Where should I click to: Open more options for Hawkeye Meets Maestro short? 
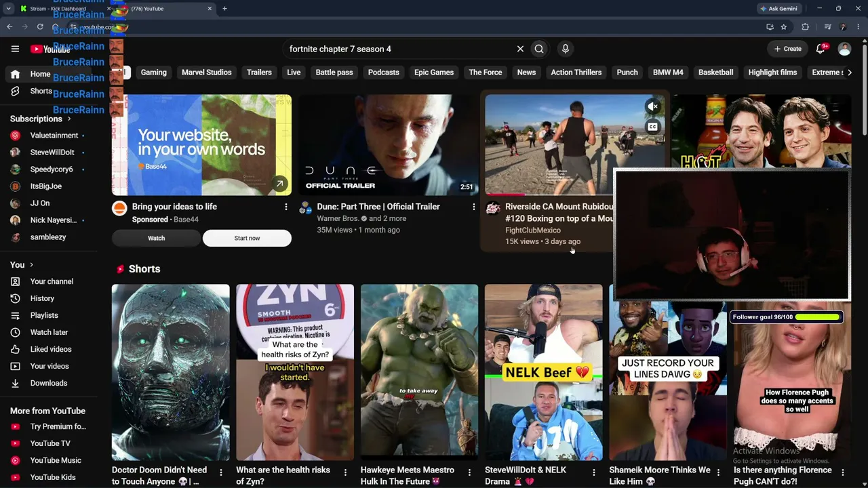(x=469, y=472)
